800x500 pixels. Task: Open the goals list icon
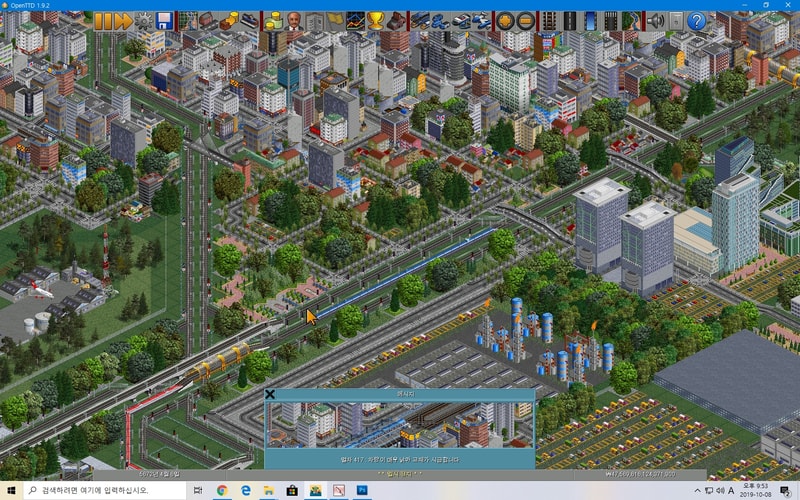[334, 21]
